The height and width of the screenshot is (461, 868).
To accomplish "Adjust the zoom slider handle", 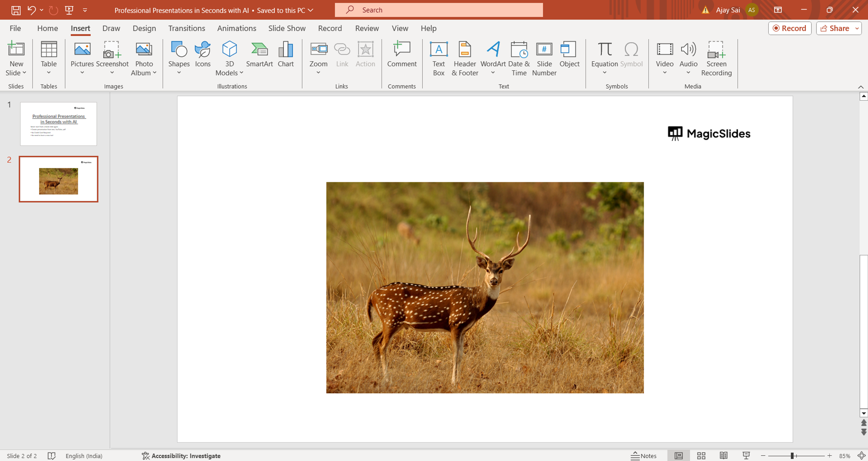I will (792, 456).
